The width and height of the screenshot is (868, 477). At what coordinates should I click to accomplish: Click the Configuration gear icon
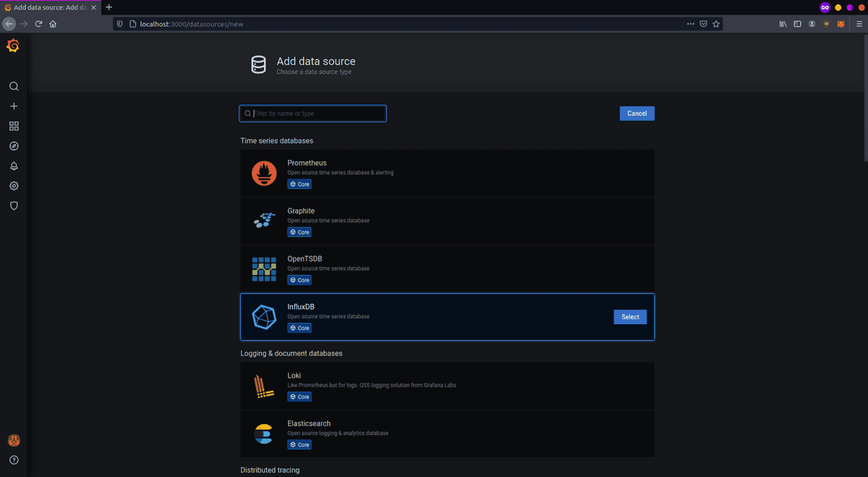pyautogui.click(x=13, y=185)
